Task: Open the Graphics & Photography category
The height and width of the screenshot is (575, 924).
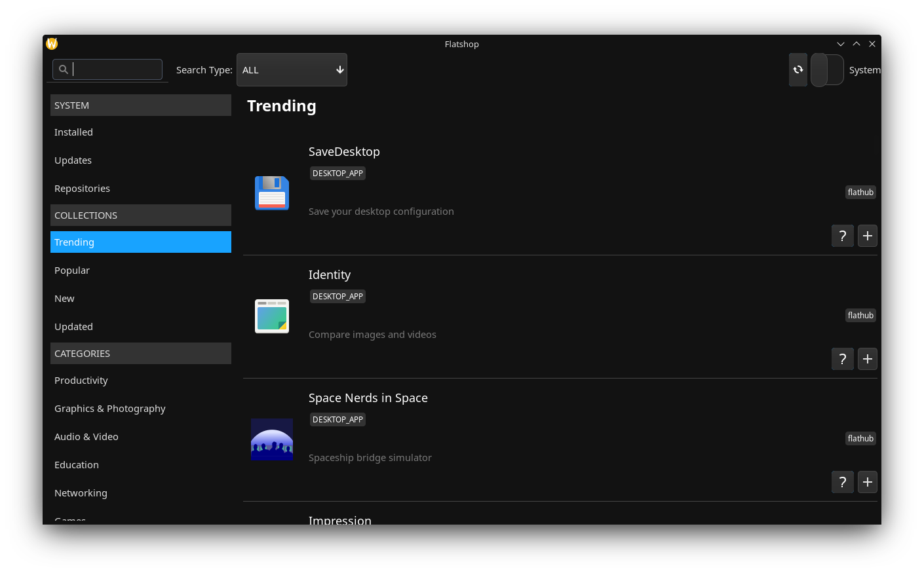Action: pyautogui.click(x=109, y=408)
